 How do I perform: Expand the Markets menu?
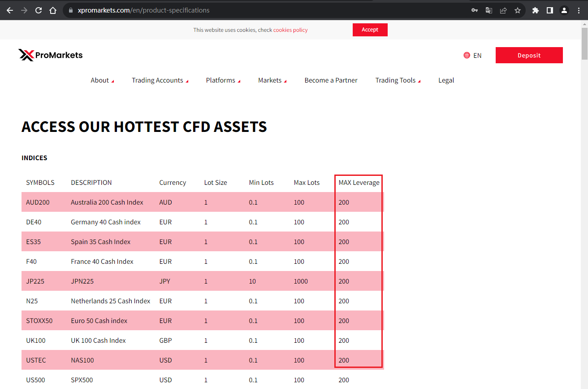(272, 80)
